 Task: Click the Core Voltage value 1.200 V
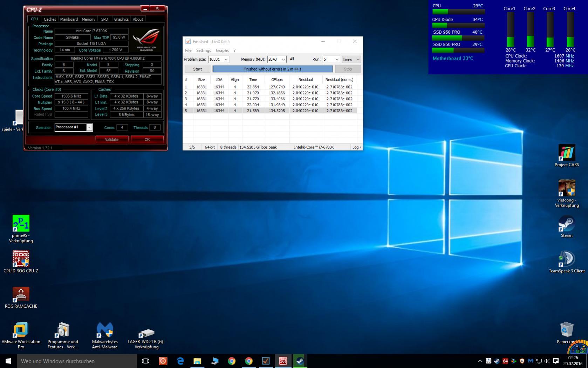tap(115, 50)
